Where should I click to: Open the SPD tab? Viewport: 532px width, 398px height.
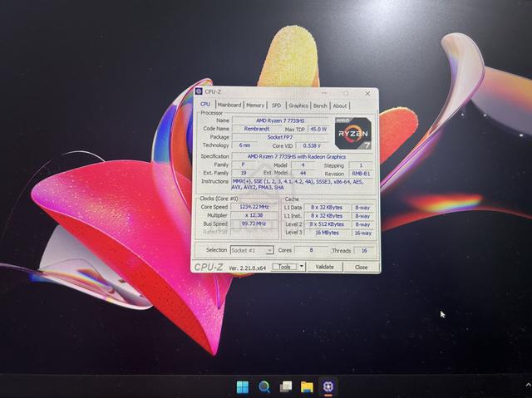(277, 106)
